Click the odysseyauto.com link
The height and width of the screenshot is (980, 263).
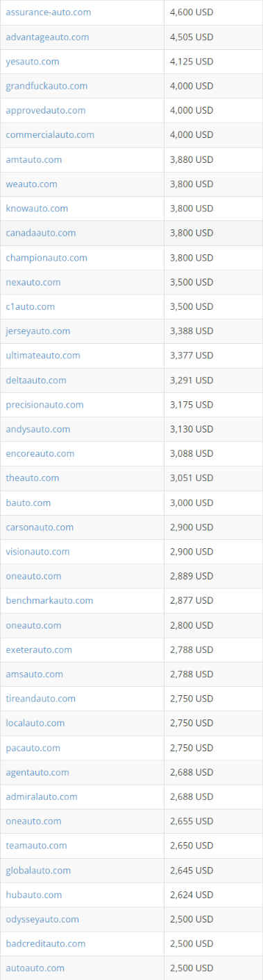42,919
